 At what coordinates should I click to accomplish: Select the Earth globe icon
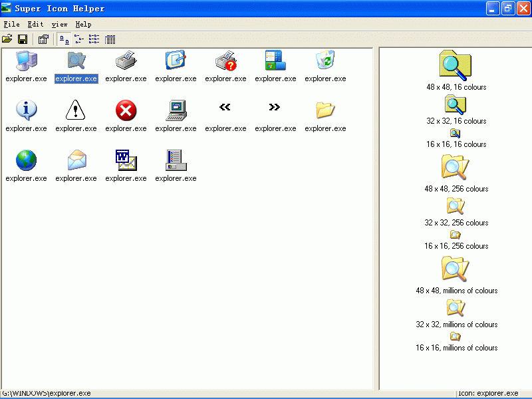click(x=26, y=160)
